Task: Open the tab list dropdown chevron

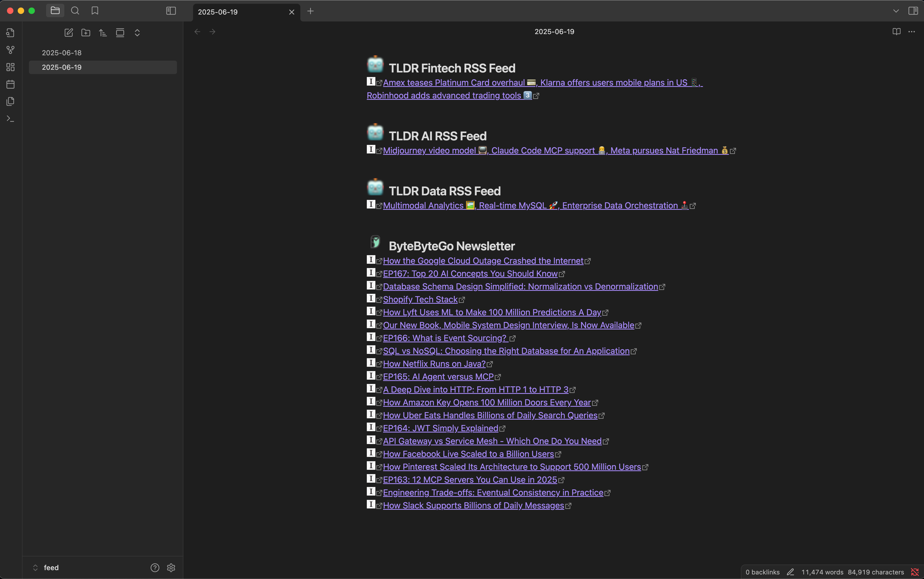Action: (896, 11)
